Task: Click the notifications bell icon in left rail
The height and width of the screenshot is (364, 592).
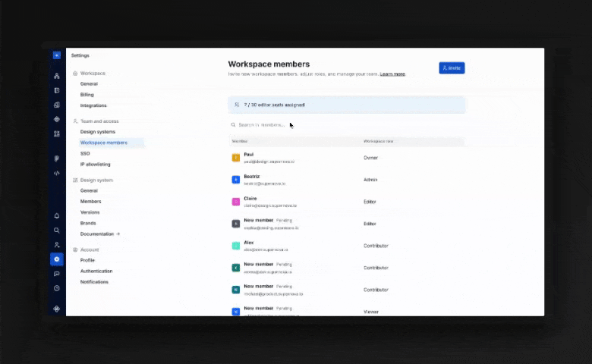Action: click(x=57, y=216)
